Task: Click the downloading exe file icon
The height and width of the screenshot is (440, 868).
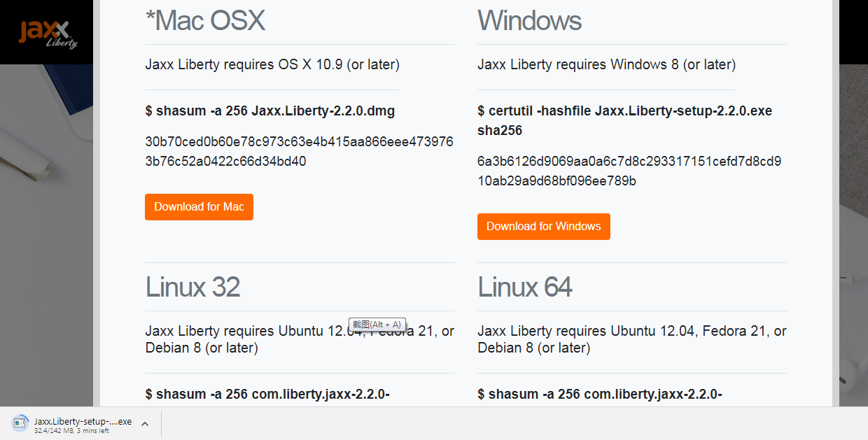Action: click(20, 423)
